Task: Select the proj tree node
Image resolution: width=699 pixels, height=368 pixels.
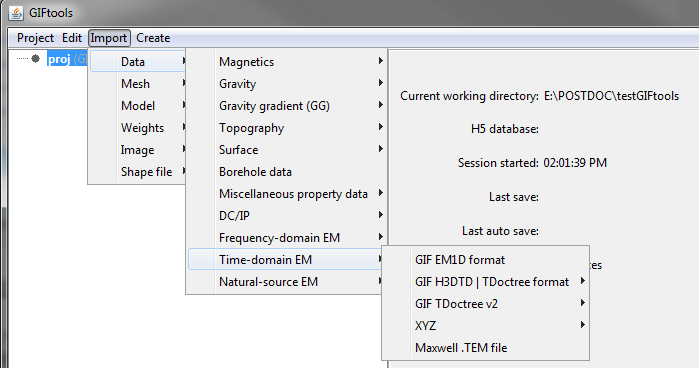Action: click(x=67, y=59)
